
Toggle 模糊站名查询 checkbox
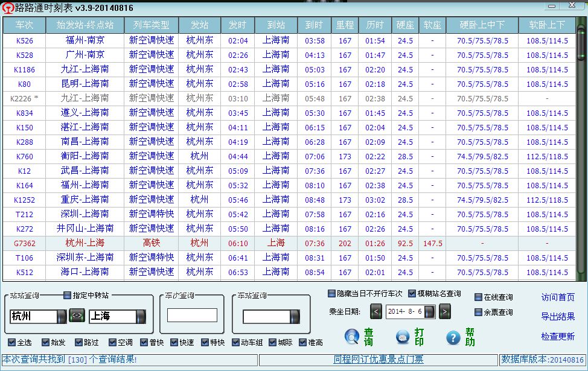[x=412, y=293]
